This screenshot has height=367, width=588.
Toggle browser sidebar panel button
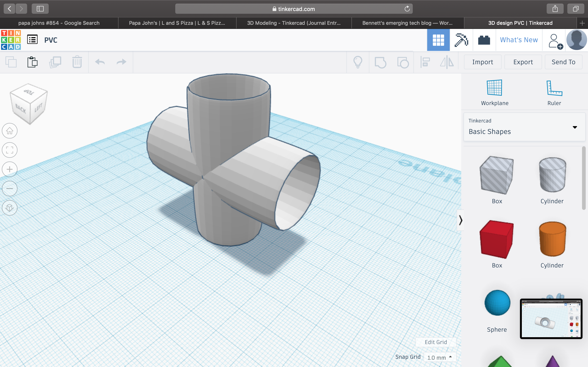40,9
